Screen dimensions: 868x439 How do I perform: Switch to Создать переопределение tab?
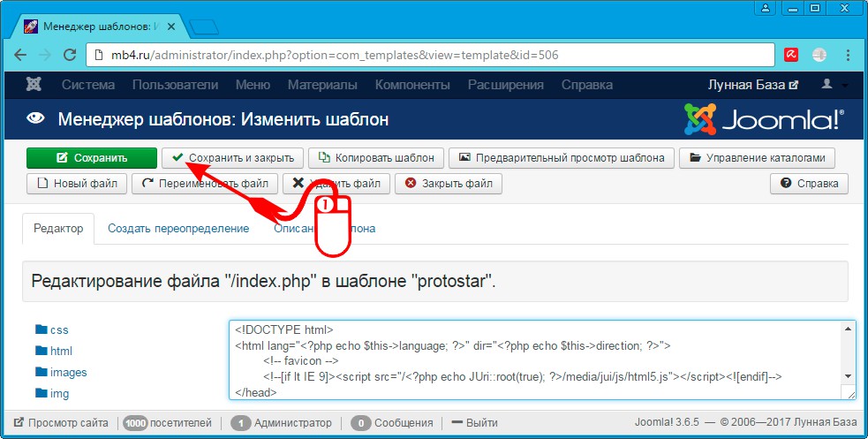178,229
